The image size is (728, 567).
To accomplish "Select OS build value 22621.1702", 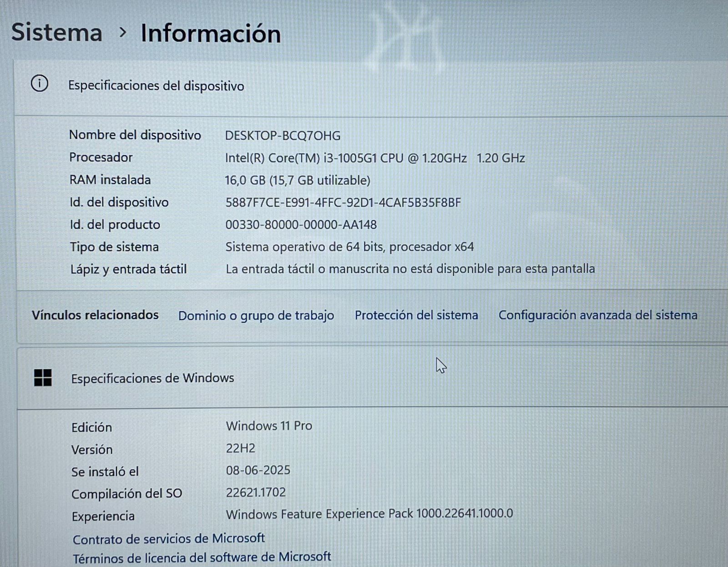I will pyautogui.click(x=256, y=492).
